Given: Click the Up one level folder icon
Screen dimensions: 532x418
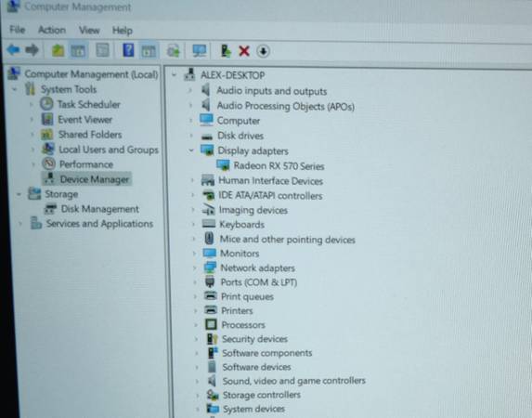Looking at the screenshot, I should pos(58,51).
